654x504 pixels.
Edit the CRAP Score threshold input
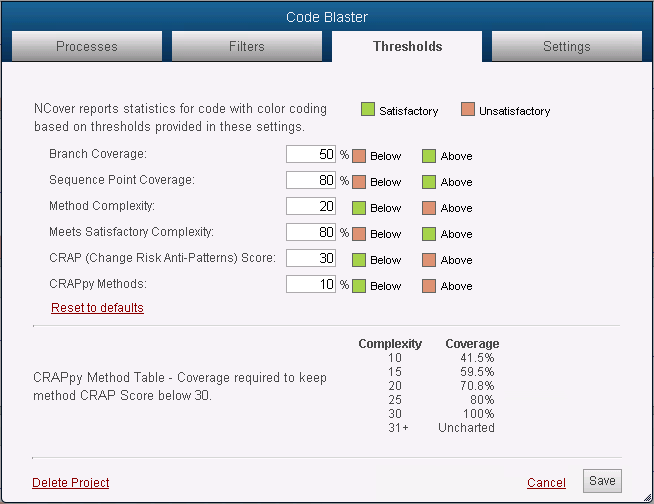point(311,258)
